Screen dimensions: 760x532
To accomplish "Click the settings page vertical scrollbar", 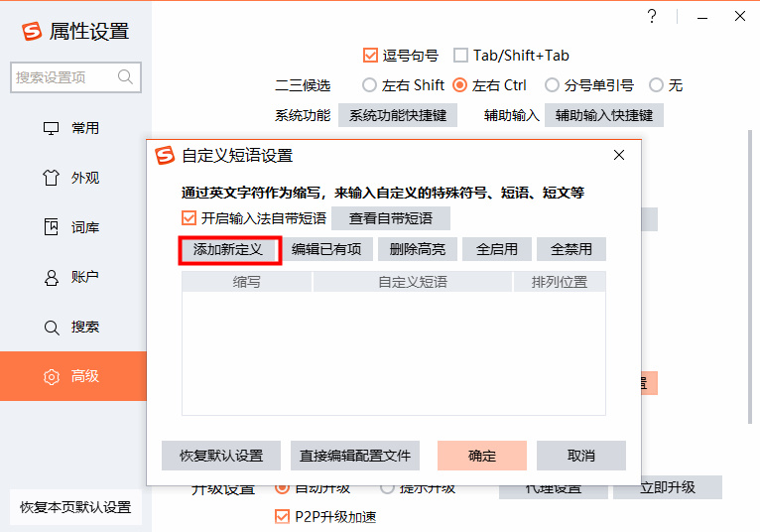I will click(750, 277).
